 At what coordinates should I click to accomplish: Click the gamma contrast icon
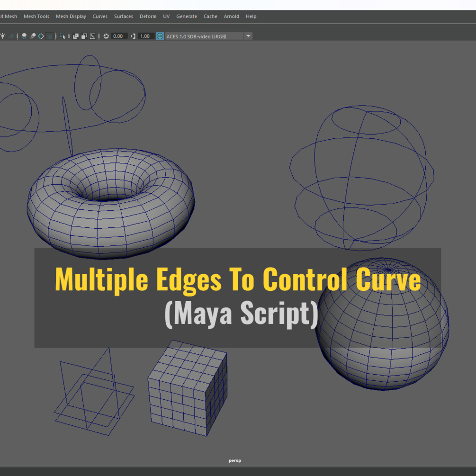[x=133, y=36]
